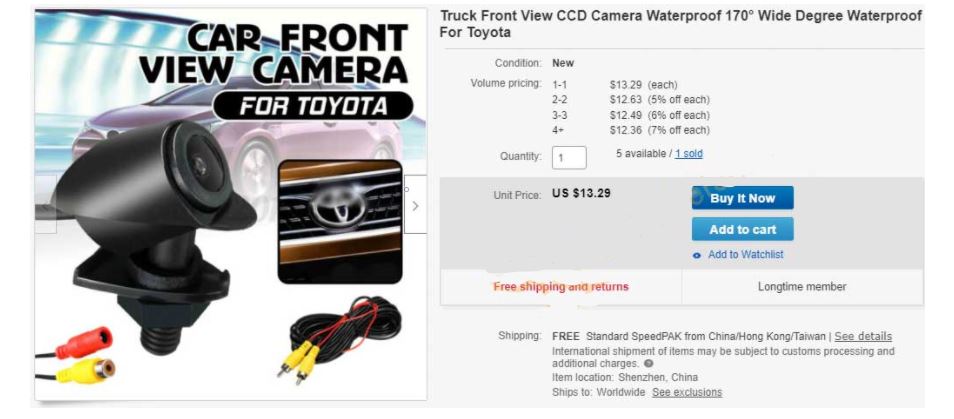The height and width of the screenshot is (419, 954).
Task: Click the 'Longtime member' banner
Action: tap(802, 286)
